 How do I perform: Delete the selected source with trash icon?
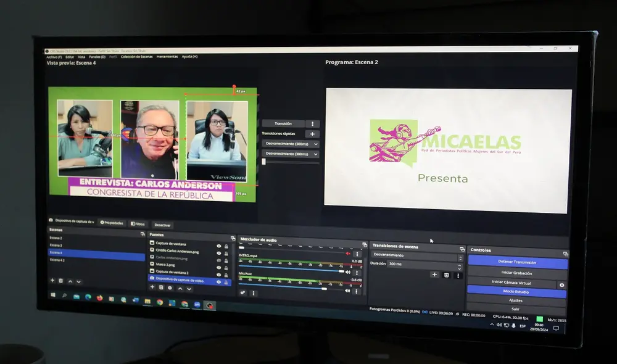click(x=161, y=287)
